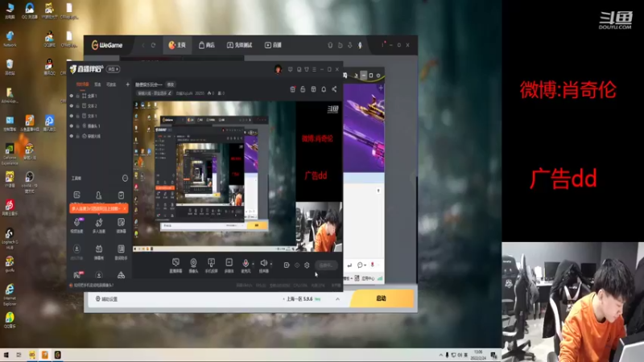Add a multimedia source from the bottom bar
Viewport: 644px width, 362px height.
(x=229, y=265)
